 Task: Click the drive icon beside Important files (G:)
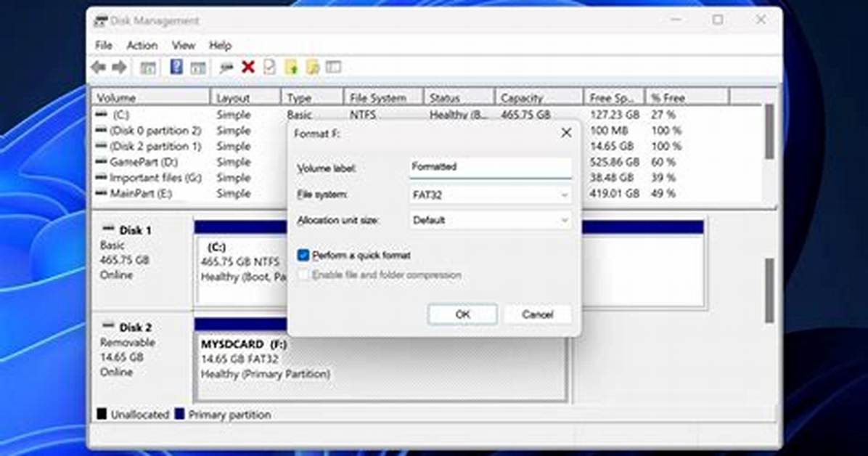point(101,177)
